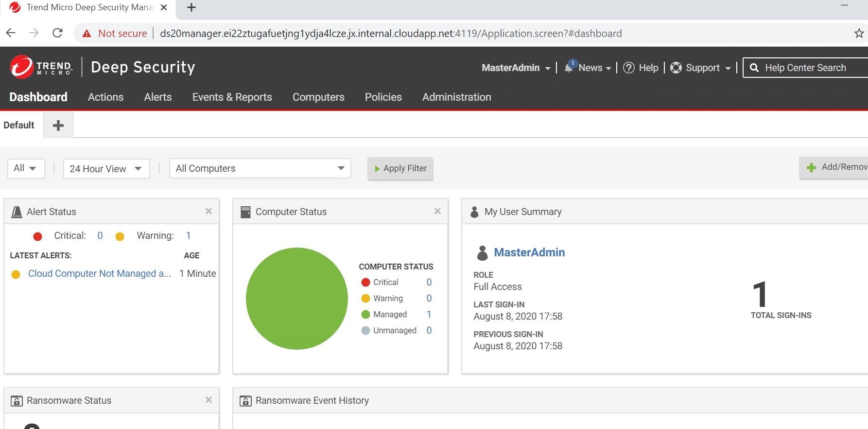The height and width of the screenshot is (429, 868).
Task: Click the Add/Remove widgets button
Action: pos(834,167)
